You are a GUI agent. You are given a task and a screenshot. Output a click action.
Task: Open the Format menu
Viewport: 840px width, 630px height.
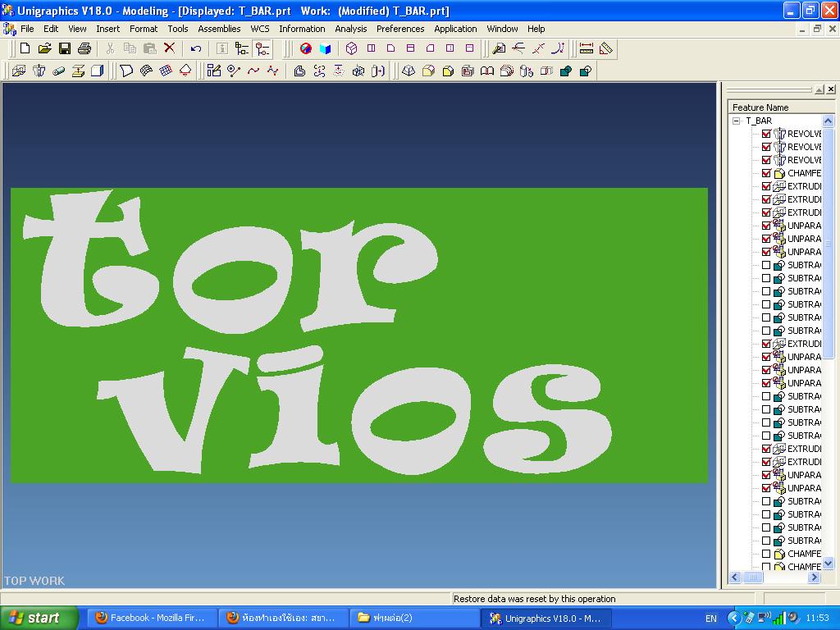(144, 29)
